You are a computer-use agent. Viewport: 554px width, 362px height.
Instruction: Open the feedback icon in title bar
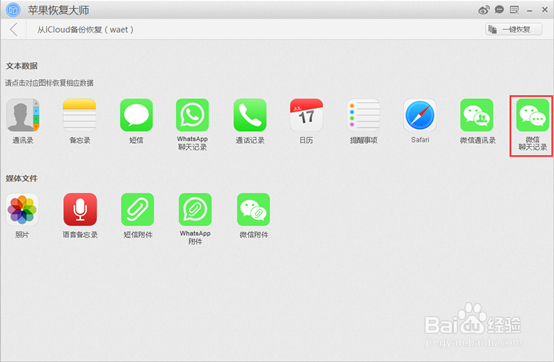click(514, 10)
